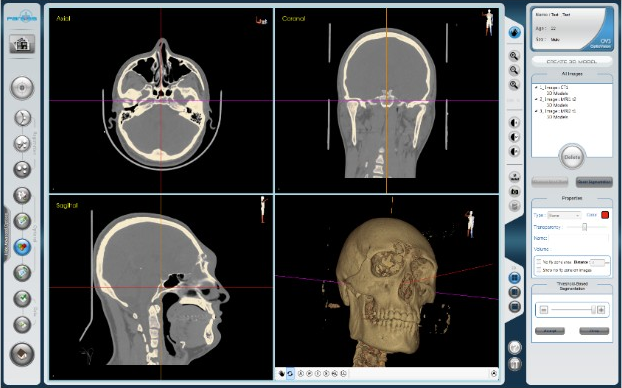Click the three-dots step icon in left sidebar
Viewport: 622px width, 388px height.
coord(22,169)
